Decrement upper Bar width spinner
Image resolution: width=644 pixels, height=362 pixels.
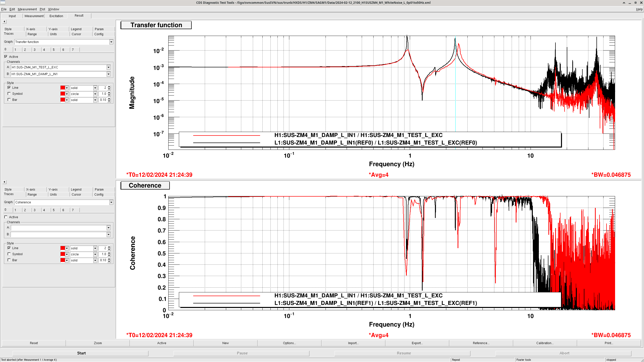point(109,101)
